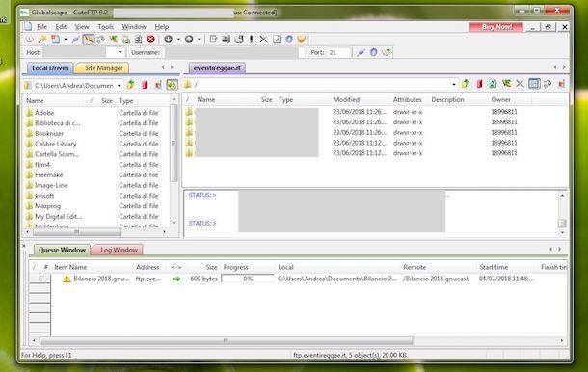Click the green plus icon beside Port field
The image size is (588, 372).
point(387,52)
